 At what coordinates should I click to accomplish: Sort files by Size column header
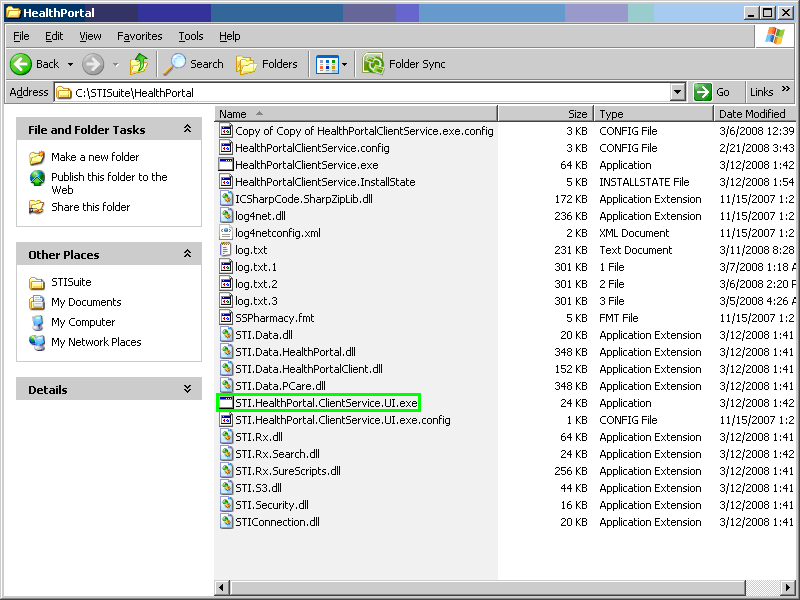point(545,114)
